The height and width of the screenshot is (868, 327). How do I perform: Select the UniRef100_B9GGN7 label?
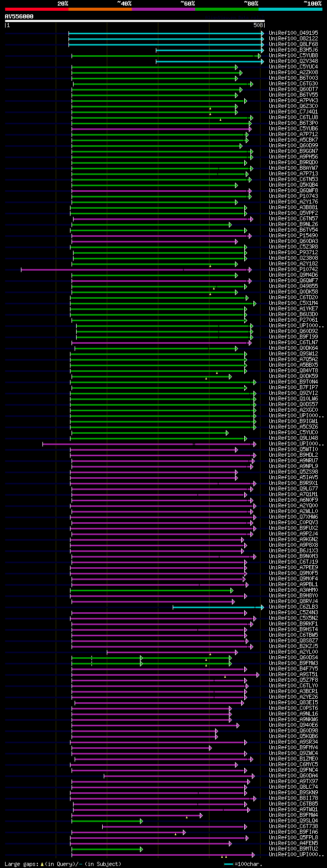pos(293,151)
